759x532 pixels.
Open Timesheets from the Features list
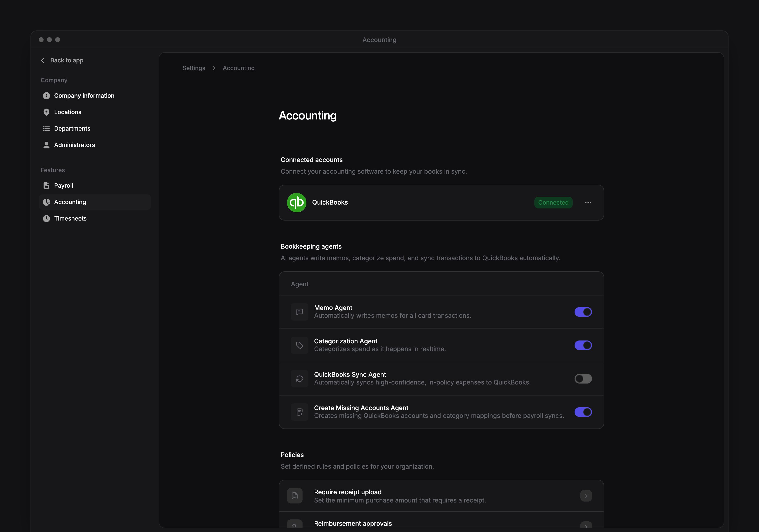(x=95, y=219)
